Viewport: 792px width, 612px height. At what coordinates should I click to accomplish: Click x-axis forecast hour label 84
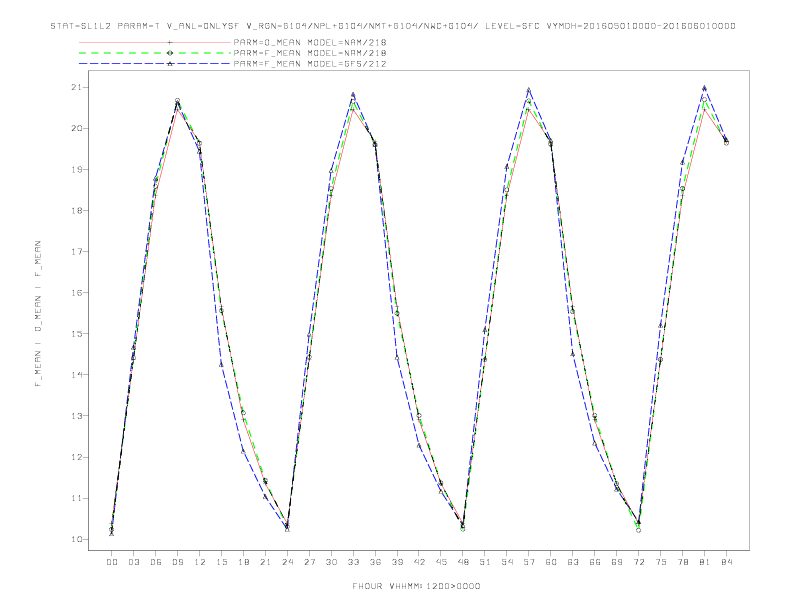tap(726, 562)
